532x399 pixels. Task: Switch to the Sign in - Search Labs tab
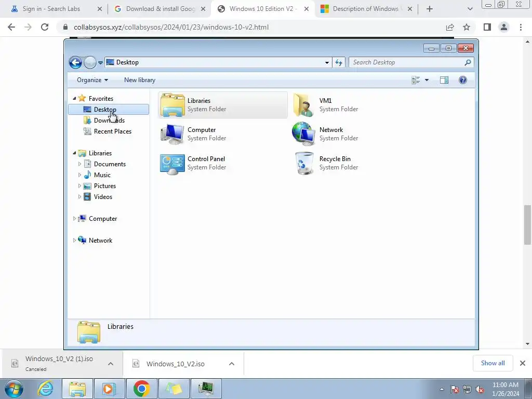click(51, 9)
